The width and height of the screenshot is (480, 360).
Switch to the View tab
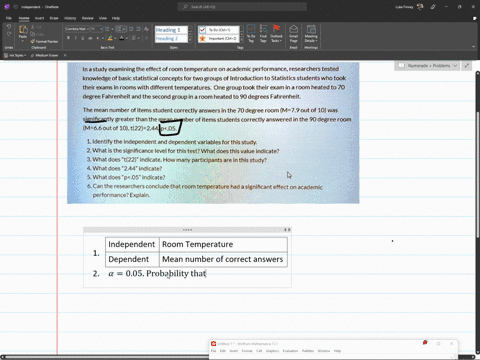[x=103, y=18]
